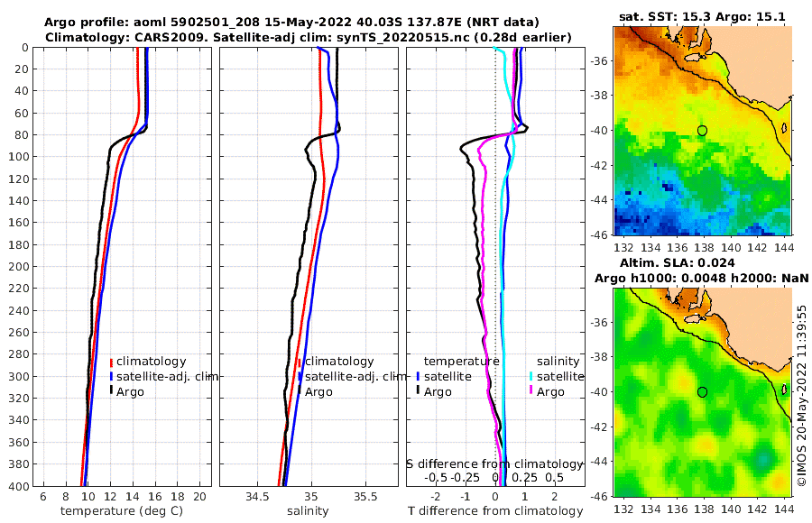Click T difference axis tick label -2
The height and width of the screenshot is (523, 812).
(x=435, y=497)
